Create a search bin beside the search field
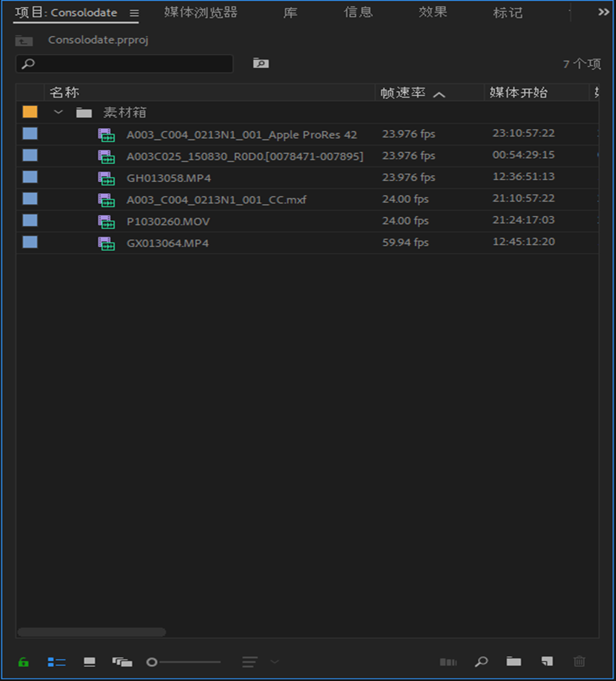Viewport: 616px width, 681px height. [x=261, y=63]
